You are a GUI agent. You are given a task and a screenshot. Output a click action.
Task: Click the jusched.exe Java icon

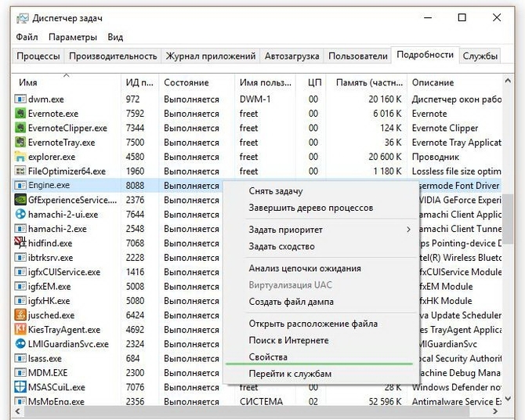pos(20,315)
